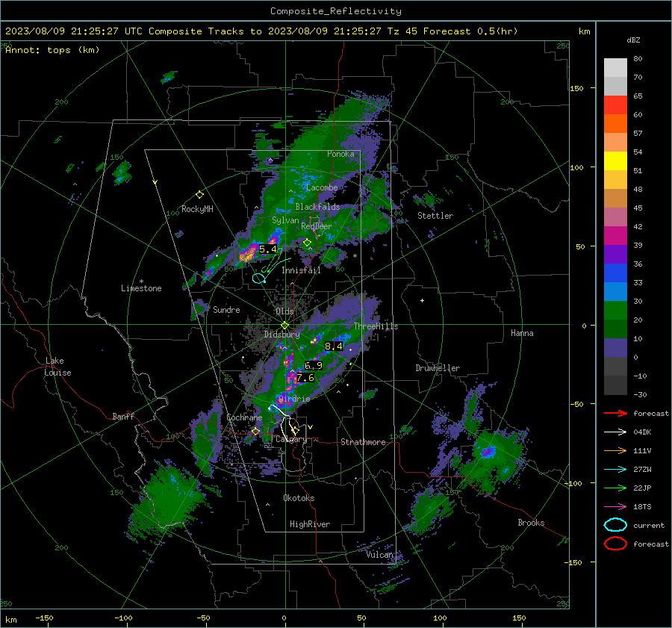672x628 pixels.
Task: Select the orange 111V track arrow
Action: click(x=615, y=450)
